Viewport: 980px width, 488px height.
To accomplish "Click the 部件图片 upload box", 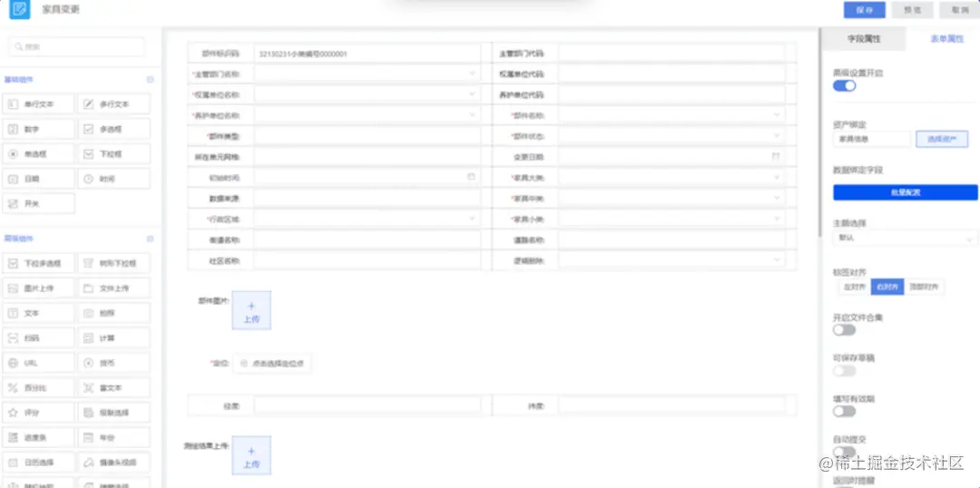I will (251, 310).
